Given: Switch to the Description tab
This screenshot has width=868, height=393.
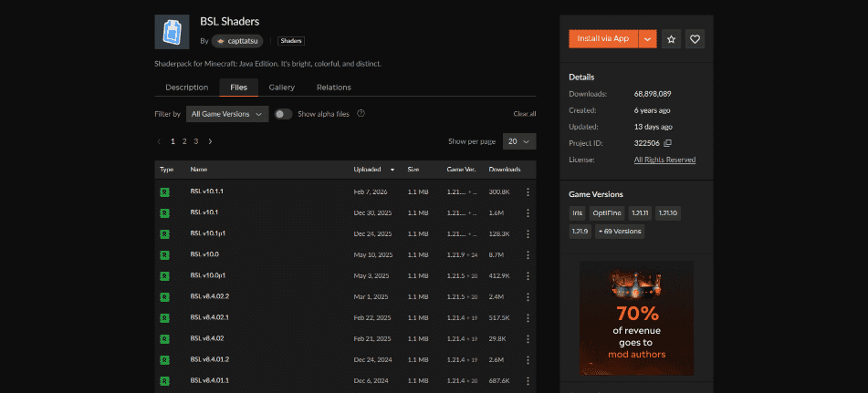Looking at the screenshot, I should point(186,88).
